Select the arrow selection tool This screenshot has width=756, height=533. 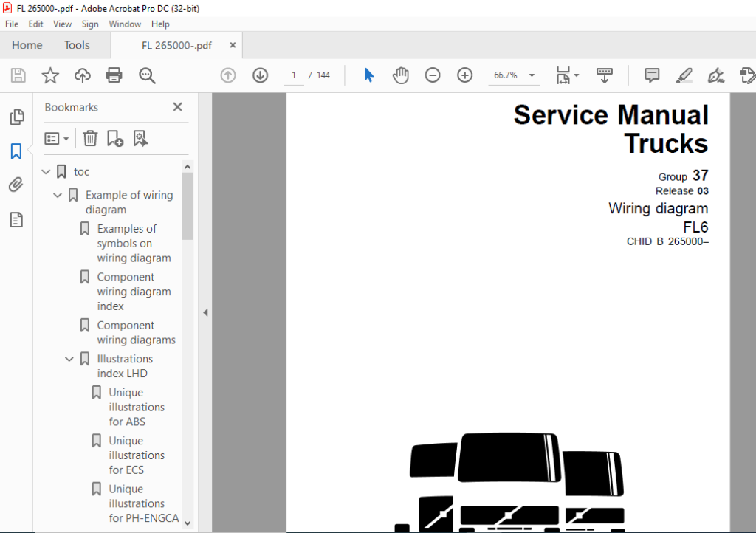369,75
